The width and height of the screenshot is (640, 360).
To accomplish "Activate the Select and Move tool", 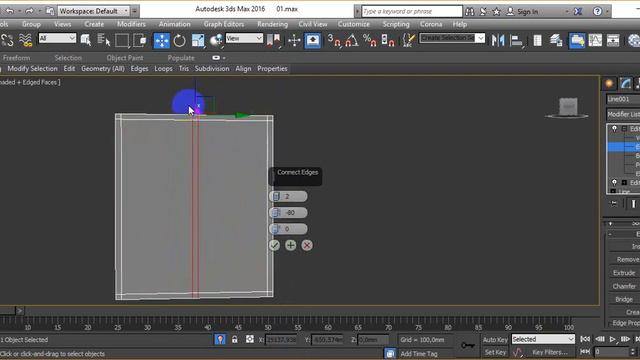I will point(162,40).
